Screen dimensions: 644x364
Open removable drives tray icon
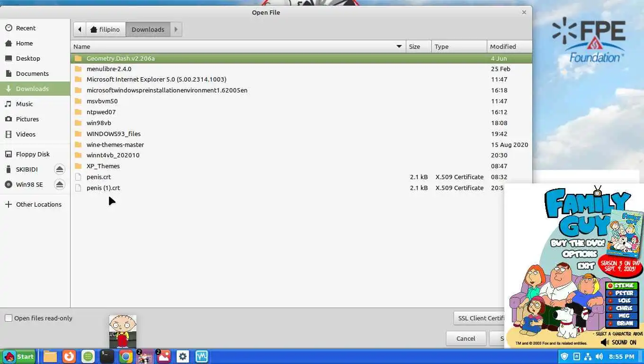click(576, 356)
